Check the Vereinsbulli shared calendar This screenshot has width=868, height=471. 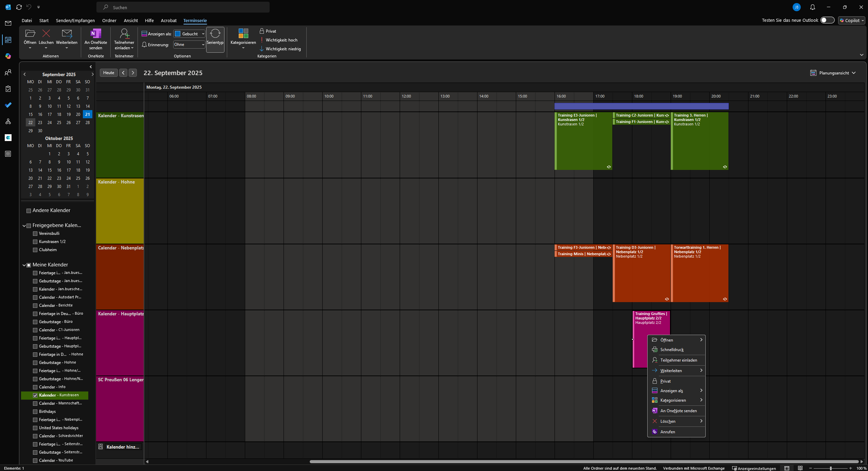tap(35, 233)
